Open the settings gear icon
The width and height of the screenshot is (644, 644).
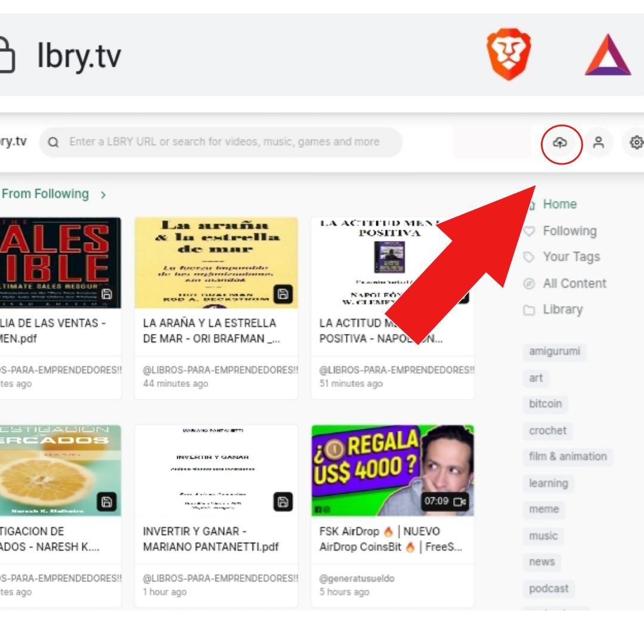[x=636, y=143]
